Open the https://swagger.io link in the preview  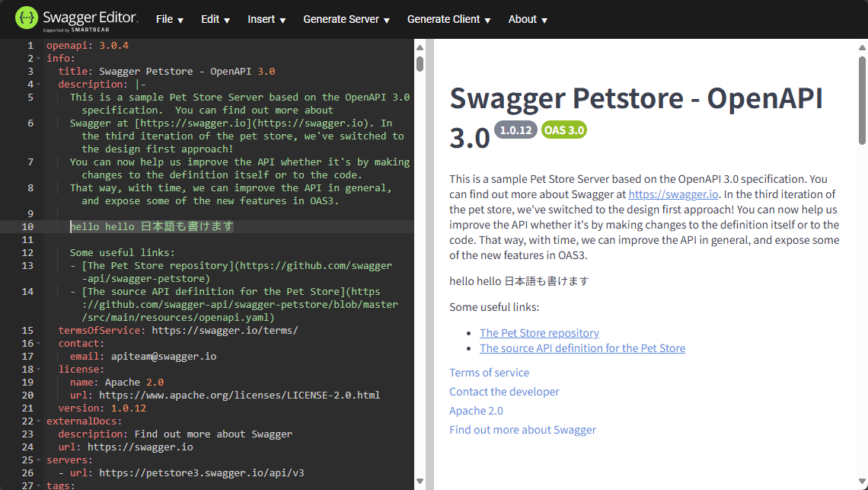click(x=673, y=194)
